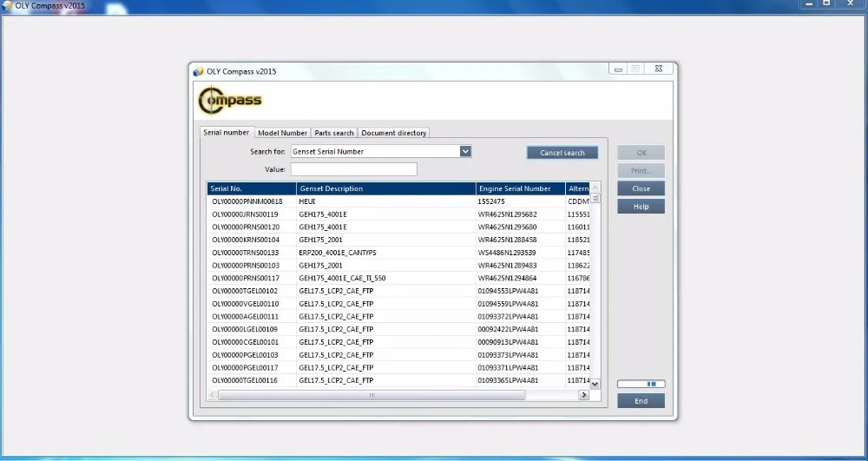
Task: Open the Search for dropdown list
Action: (x=465, y=151)
